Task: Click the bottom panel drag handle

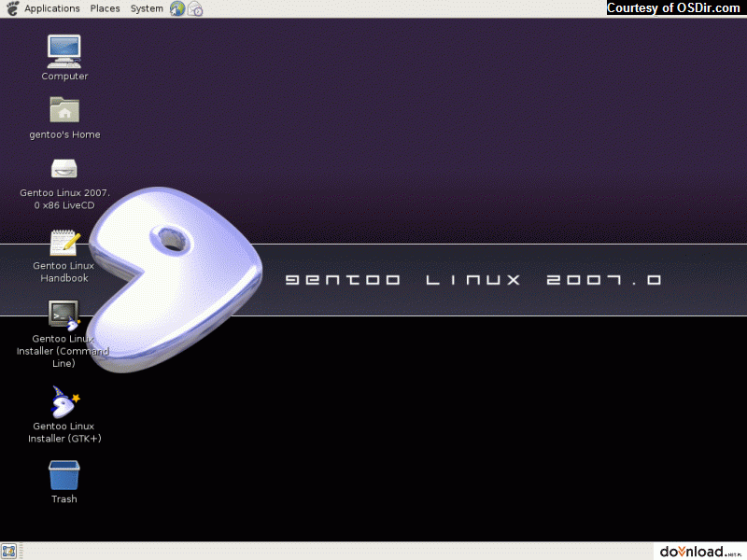Action: [x=21, y=552]
